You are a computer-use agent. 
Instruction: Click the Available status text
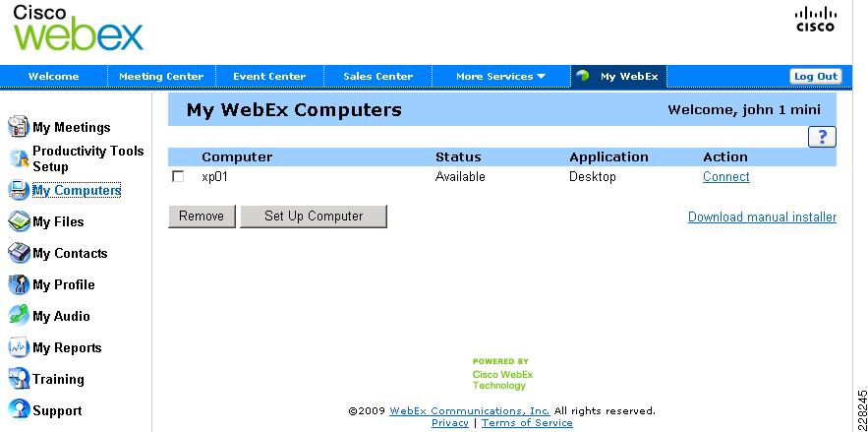tap(460, 177)
